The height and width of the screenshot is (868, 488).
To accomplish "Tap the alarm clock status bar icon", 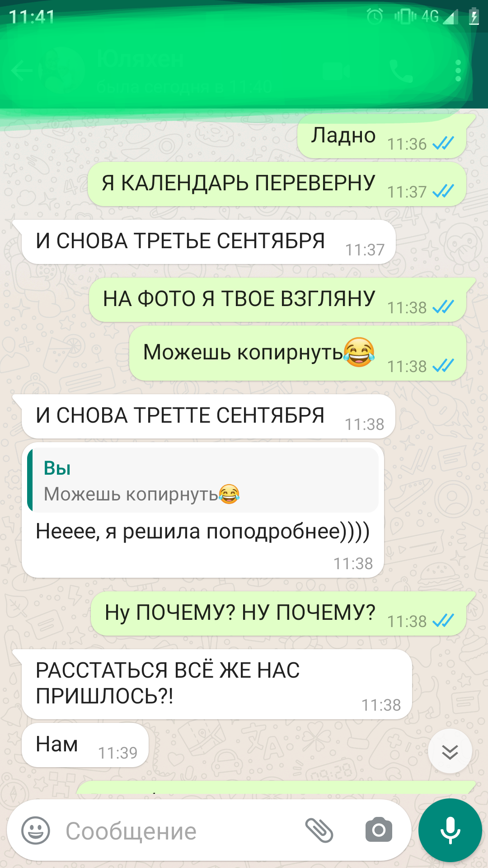I will click(375, 16).
